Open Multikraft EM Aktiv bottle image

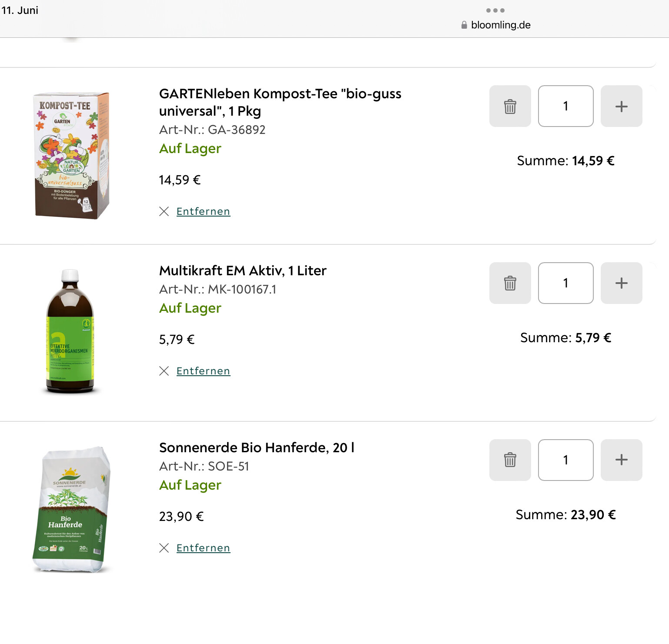pos(70,332)
